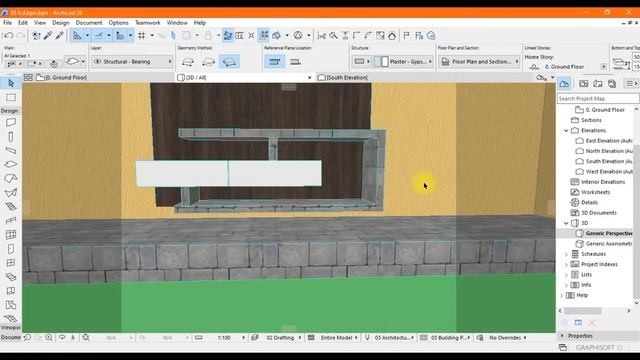
Task: Click the Undo arrow icon
Action: click(x=9, y=36)
